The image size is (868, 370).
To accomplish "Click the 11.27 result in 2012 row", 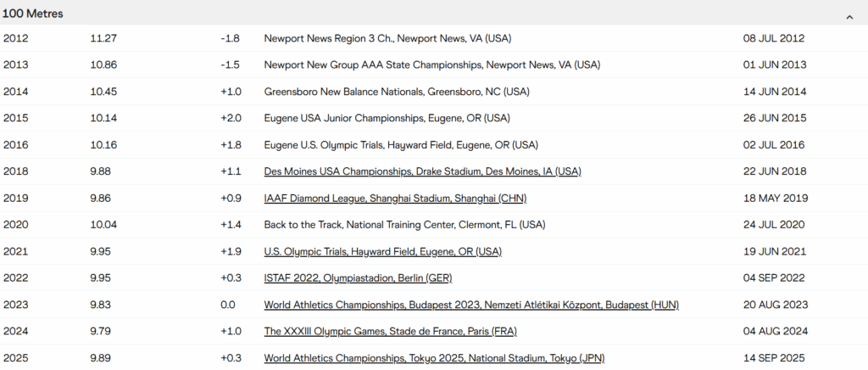I will 103,38.
